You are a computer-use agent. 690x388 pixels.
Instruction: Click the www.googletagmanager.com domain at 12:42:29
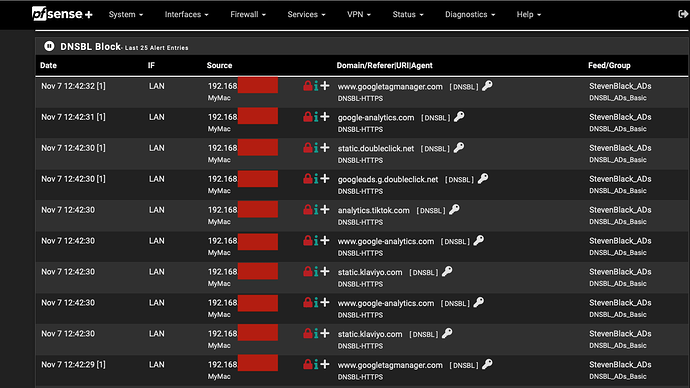tap(390, 365)
